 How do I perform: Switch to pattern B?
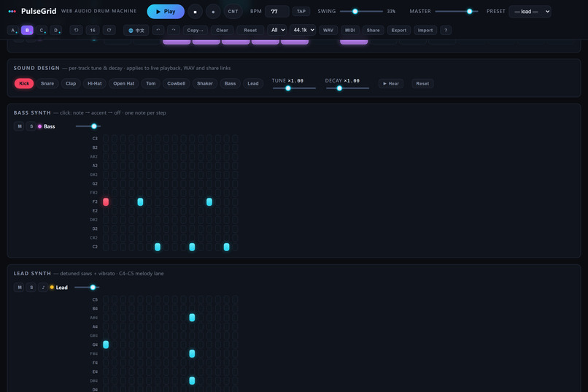tap(27, 31)
